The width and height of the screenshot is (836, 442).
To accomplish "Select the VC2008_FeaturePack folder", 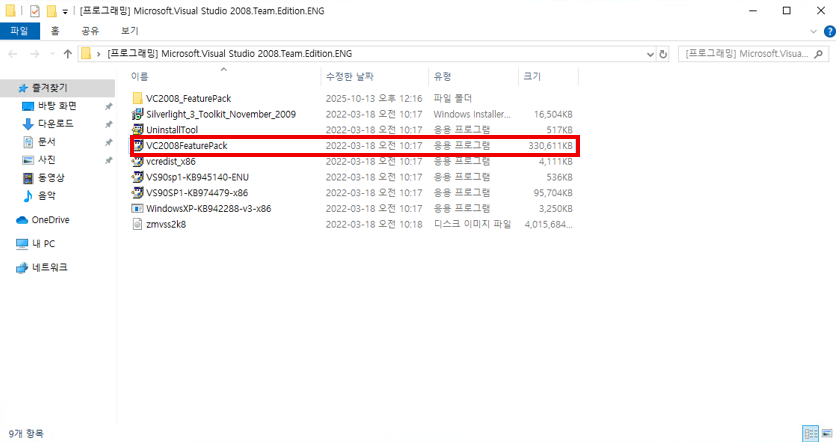I will tap(188, 98).
